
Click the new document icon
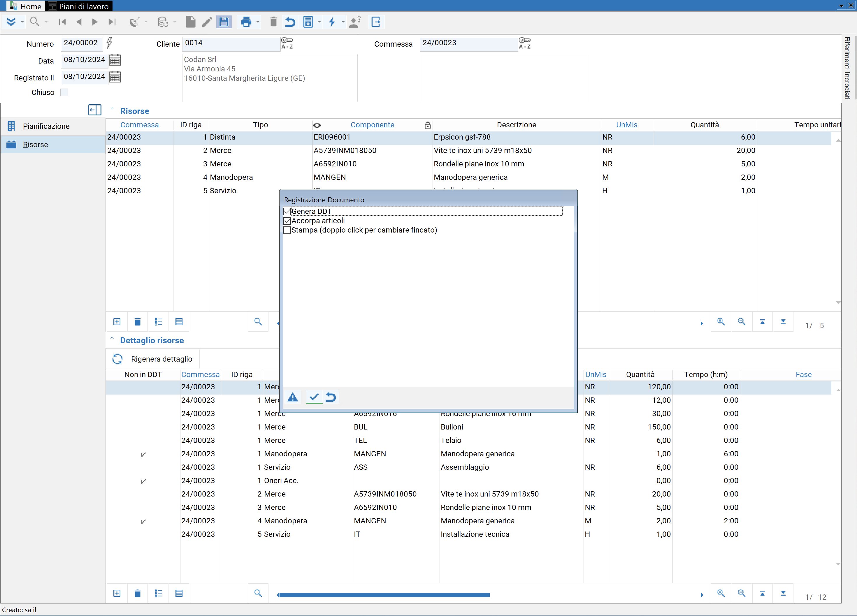190,22
